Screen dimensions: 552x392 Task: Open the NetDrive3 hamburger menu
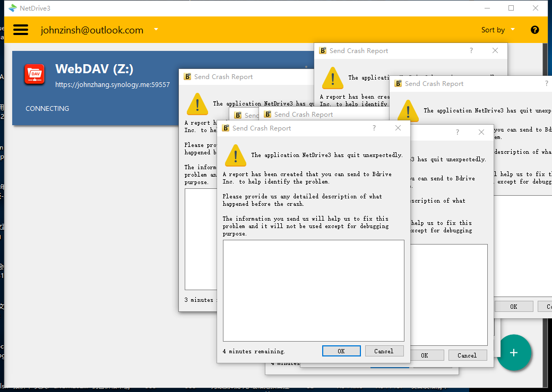(x=20, y=30)
